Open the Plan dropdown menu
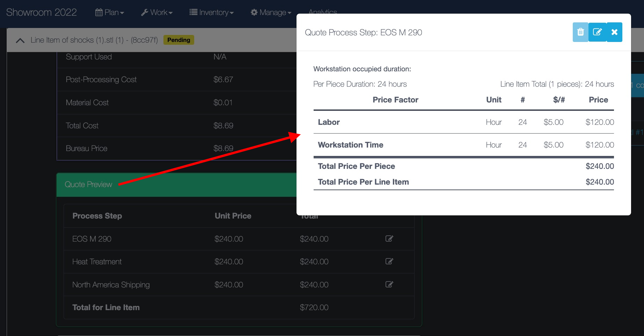 click(110, 13)
